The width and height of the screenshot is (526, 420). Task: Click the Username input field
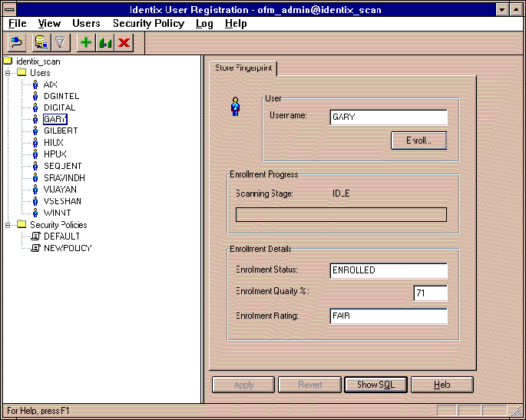[x=388, y=117]
